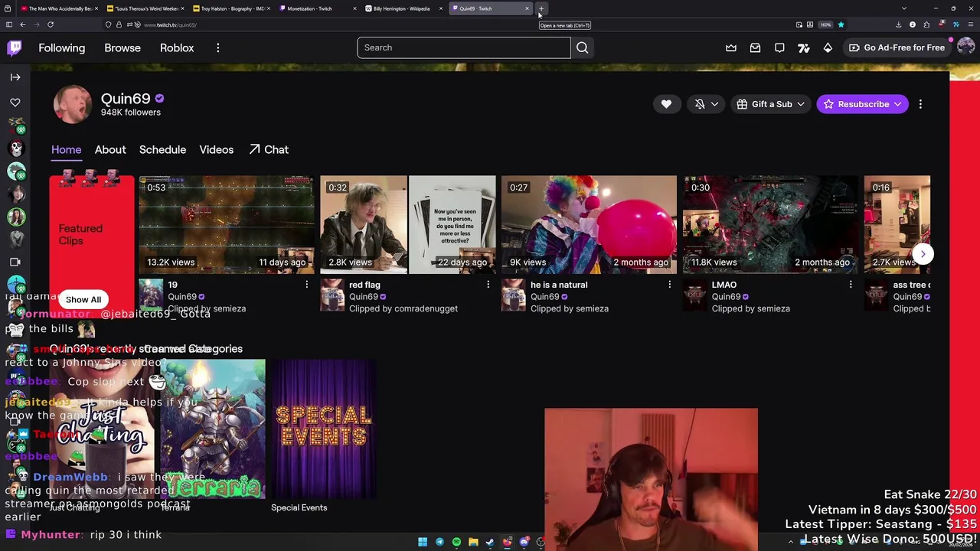980x551 pixels.
Task: Expand the left sidebar arrow
Action: [15, 77]
